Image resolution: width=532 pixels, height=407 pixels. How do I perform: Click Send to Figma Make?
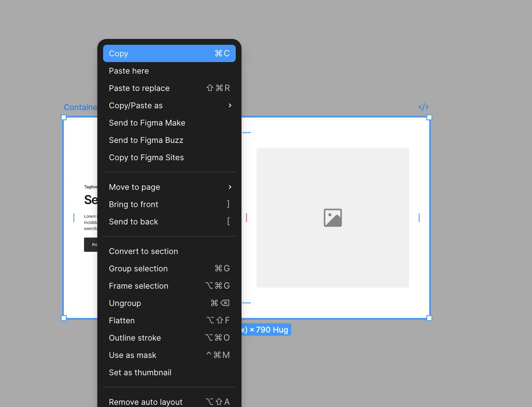point(169,123)
